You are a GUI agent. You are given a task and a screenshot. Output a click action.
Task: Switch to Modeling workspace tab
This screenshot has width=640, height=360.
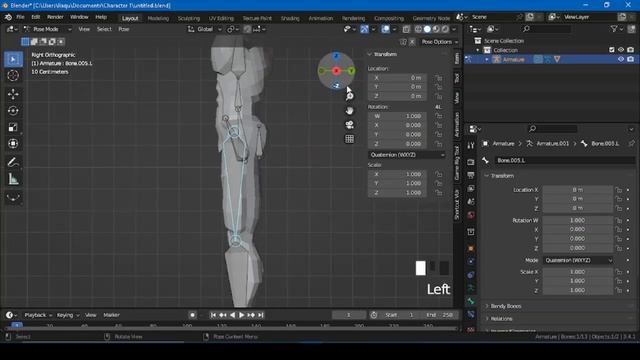coord(158,18)
